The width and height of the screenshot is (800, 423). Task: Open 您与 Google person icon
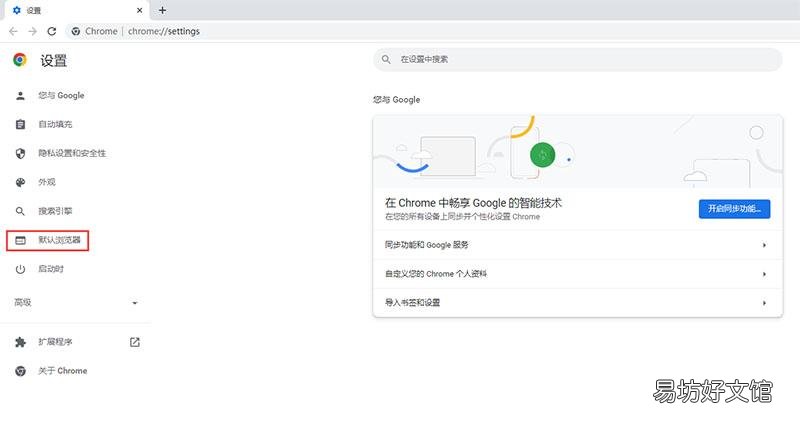pos(20,95)
